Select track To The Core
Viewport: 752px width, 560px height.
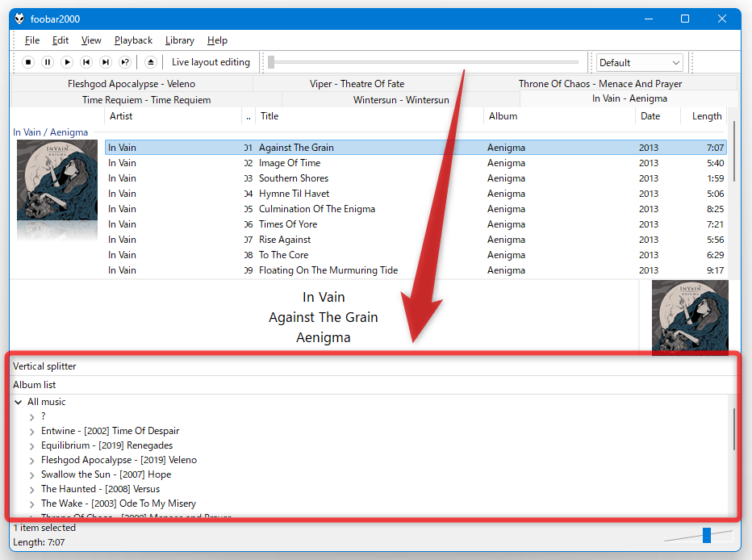pyautogui.click(x=416, y=255)
